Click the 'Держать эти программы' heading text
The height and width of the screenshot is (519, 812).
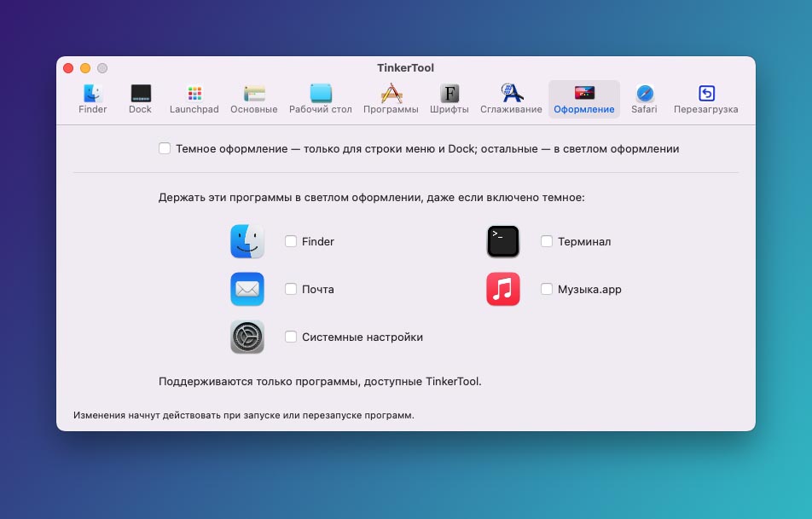click(x=371, y=197)
